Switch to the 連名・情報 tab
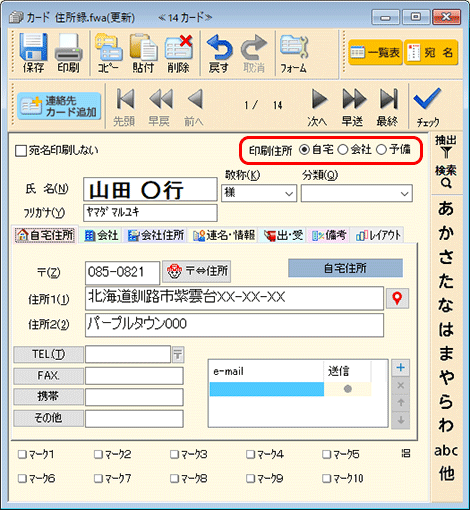 click(x=224, y=235)
